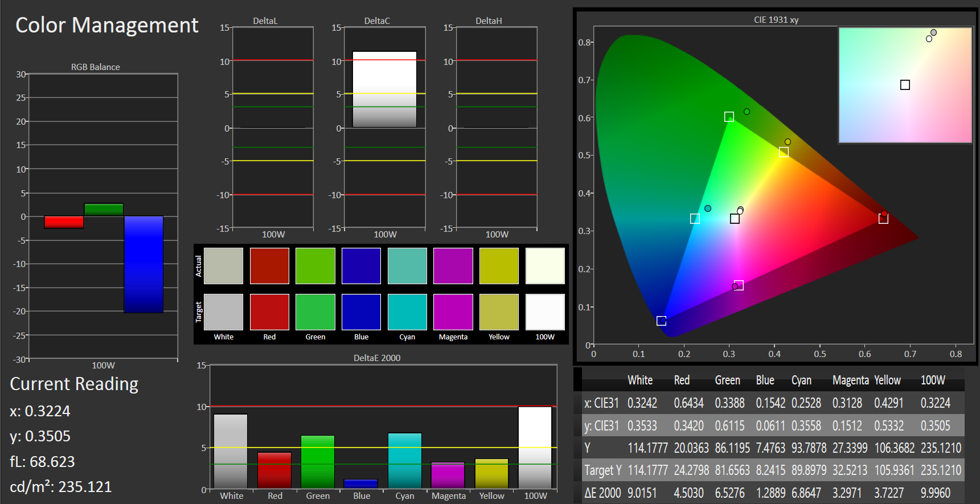Screen dimensions: 980x504
Task: Click the red target square on CIE diagram
Action: pyautogui.click(x=883, y=219)
